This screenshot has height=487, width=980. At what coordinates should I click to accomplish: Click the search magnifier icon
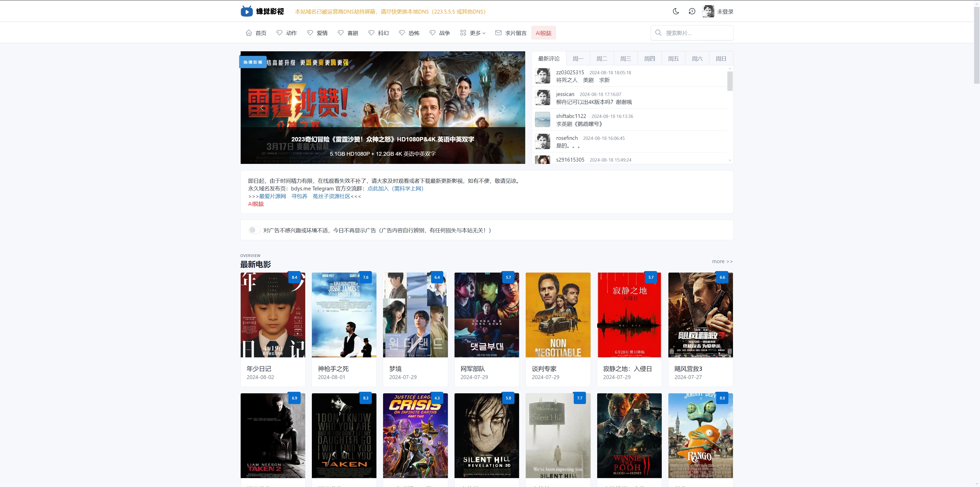pos(658,33)
